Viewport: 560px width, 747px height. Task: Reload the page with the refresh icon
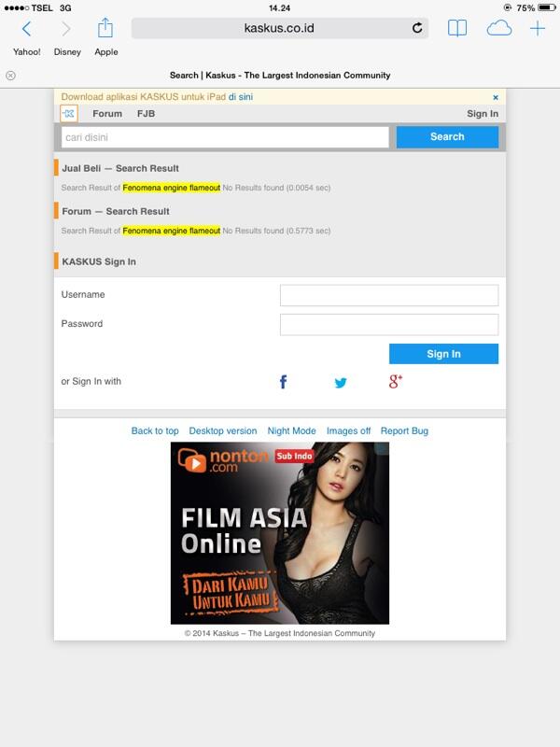417,28
